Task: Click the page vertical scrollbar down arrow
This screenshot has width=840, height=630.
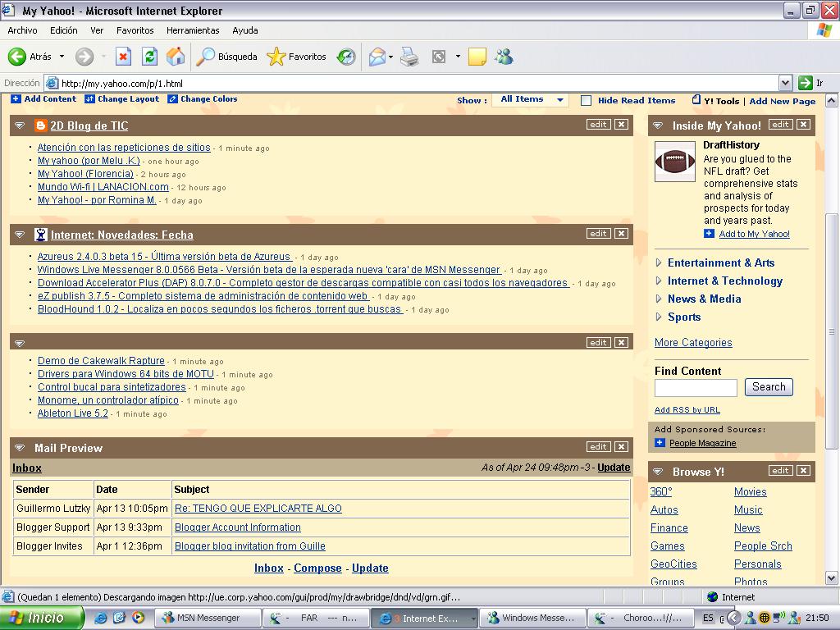Action: [x=832, y=578]
